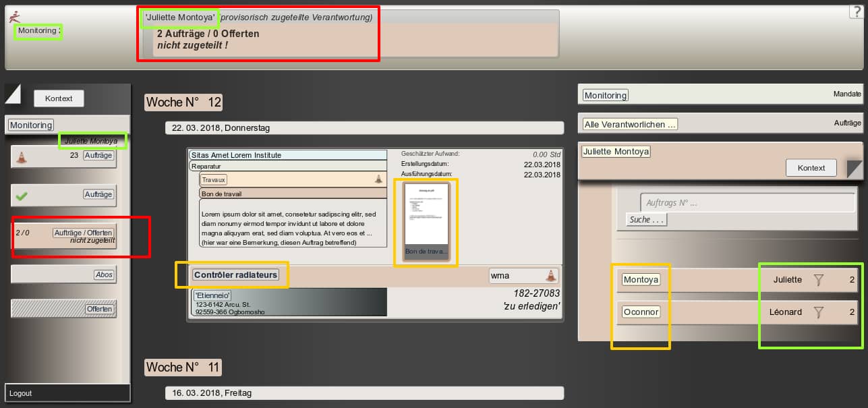Click the filter funnel icon next to Léonard
The image size is (868, 408).
(x=819, y=312)
